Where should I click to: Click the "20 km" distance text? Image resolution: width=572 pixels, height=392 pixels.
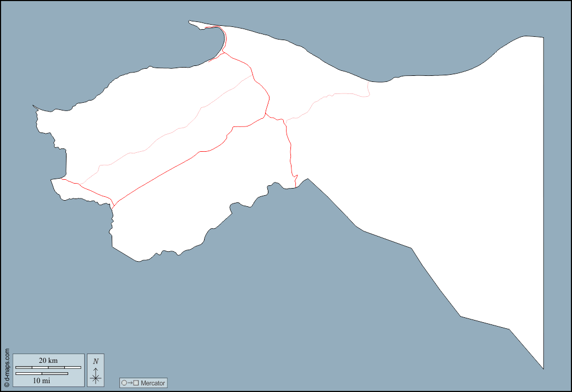[48, 361]
